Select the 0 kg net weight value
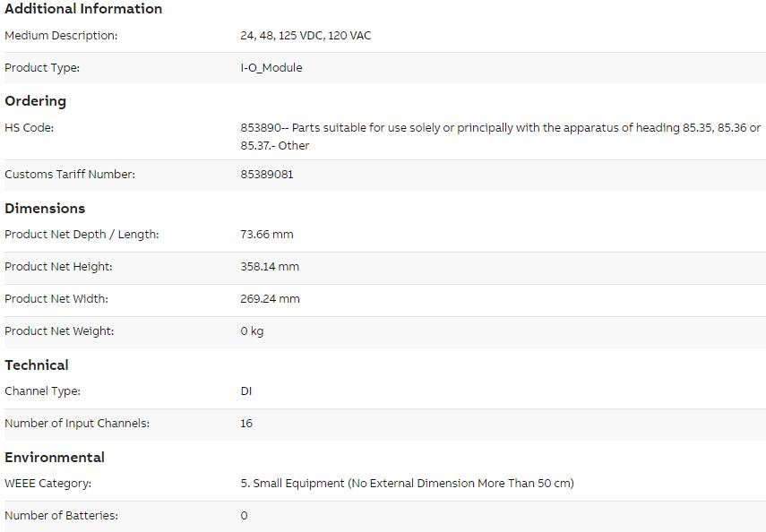Screen dimensions: 766x532 tap(252, 331)
